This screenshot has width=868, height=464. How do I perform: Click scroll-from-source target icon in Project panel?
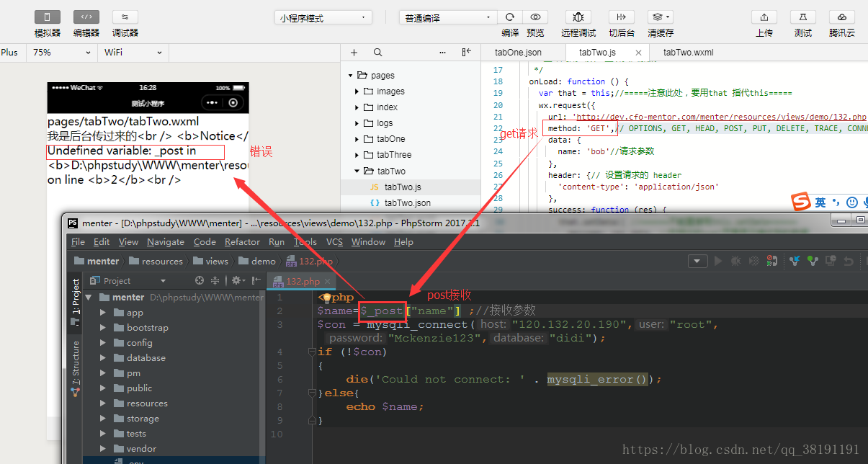coord(200,281)
